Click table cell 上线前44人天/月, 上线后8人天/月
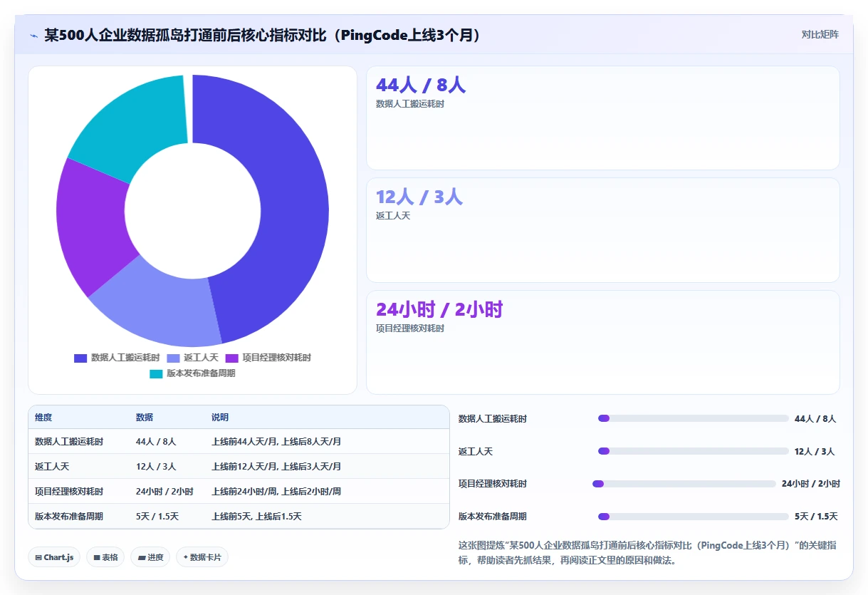Screen dimensions: 868x595 point(276,442)
